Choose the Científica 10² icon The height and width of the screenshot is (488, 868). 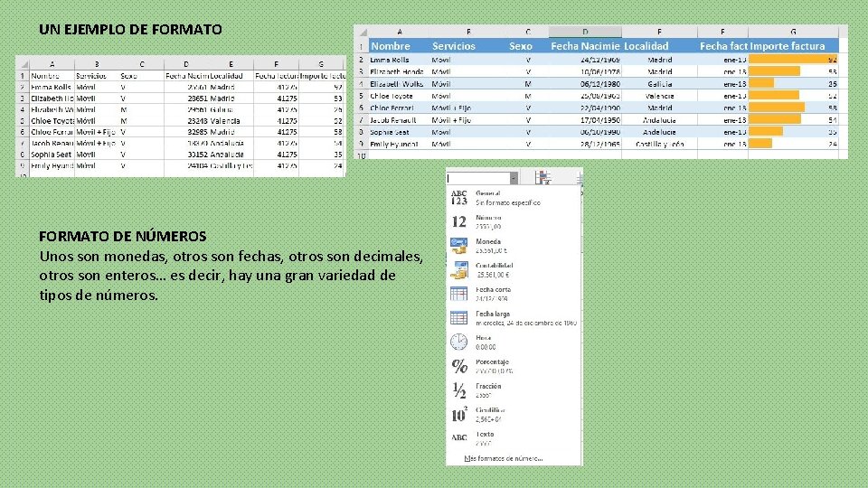[459, 414]
